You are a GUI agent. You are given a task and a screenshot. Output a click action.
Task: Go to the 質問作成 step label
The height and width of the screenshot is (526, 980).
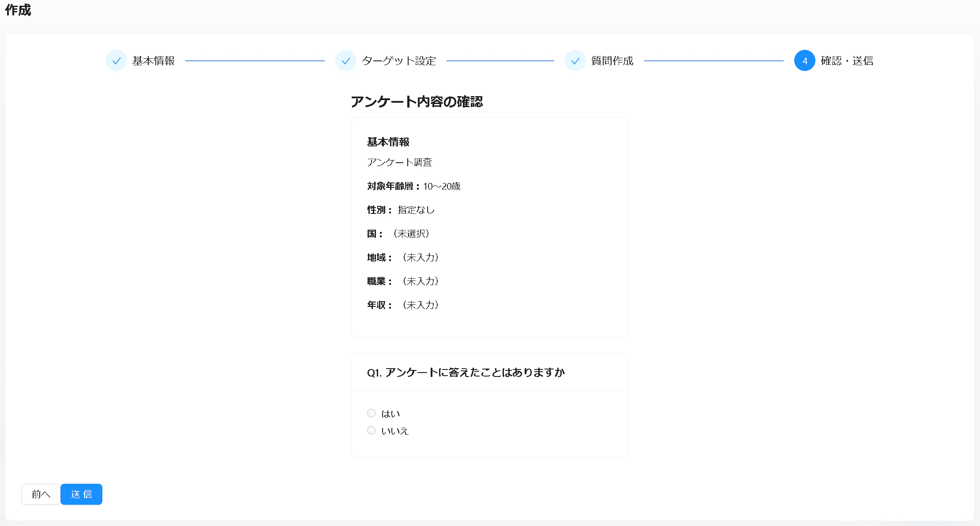[x=612, y=61]
